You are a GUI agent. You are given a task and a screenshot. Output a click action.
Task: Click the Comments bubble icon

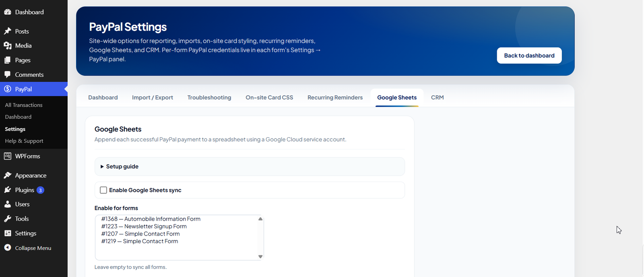click(8, 74)
